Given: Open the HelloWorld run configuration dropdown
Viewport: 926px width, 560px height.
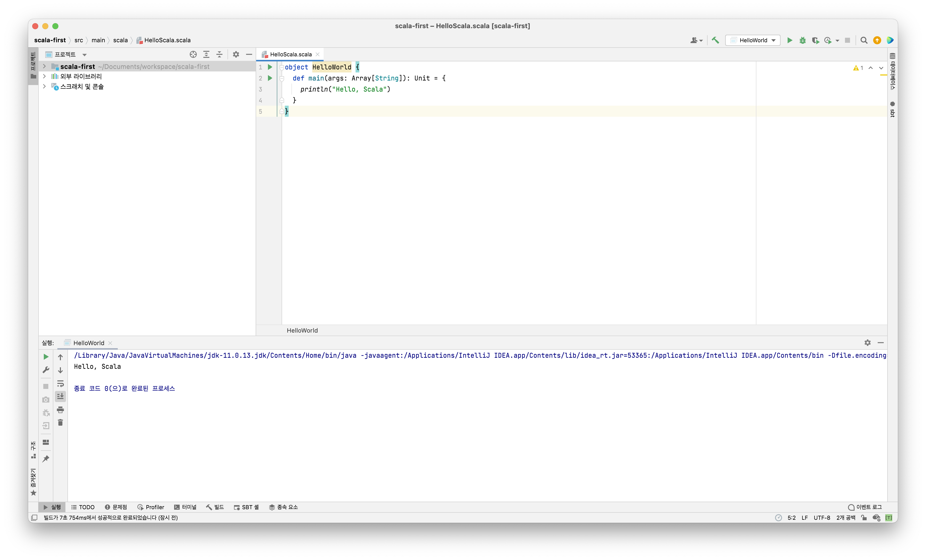Looking at the screenshot, I should tap(753, 40).
